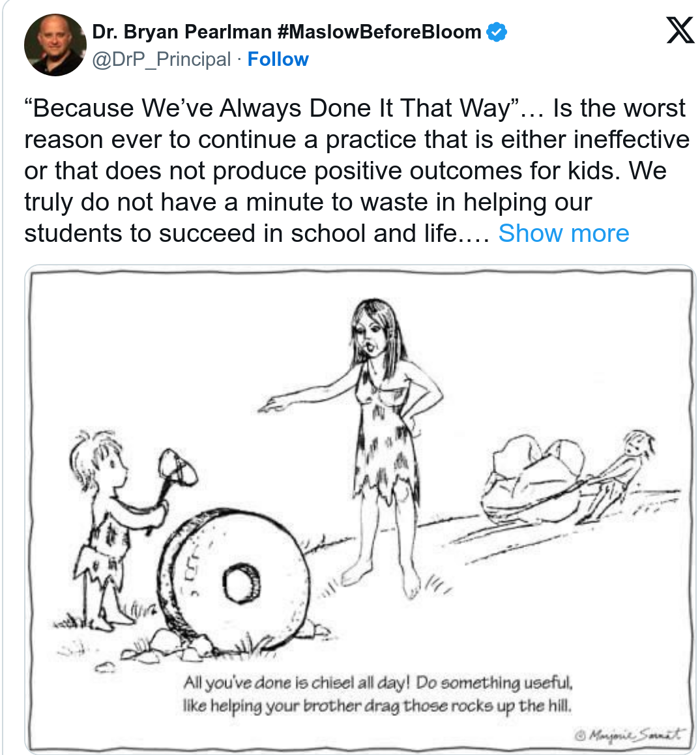This screenshot has width=700, height=755.
Task: Click the display name Dr. Bryan Pearlman
Action: pyautogui.click(x=181, y=31)
